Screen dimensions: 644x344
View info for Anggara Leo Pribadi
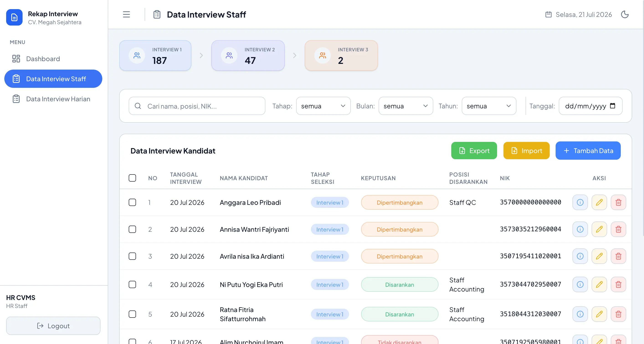(580, 202)
